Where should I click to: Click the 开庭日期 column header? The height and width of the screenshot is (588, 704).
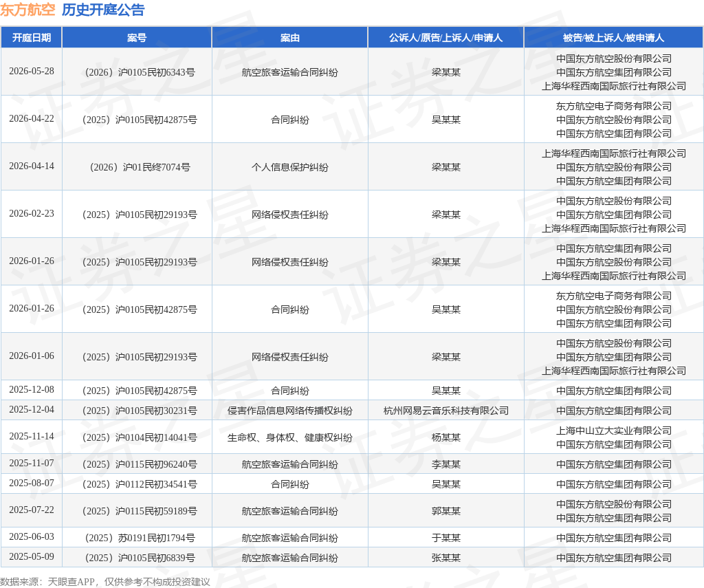point(32,38)
